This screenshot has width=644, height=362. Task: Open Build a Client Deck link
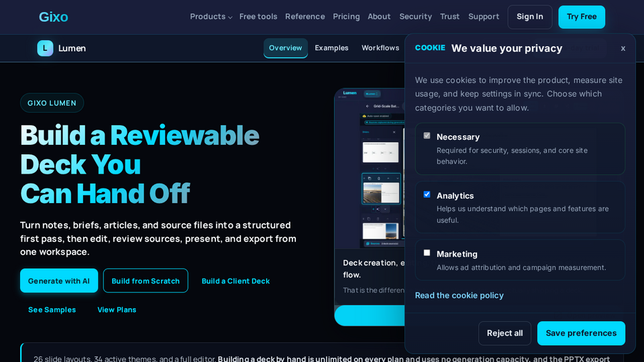235,281
